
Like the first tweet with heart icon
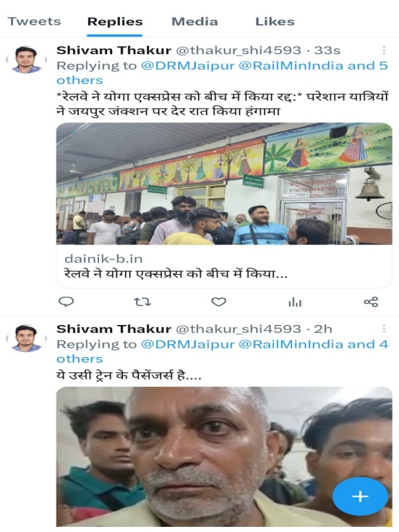click(x=218, y=302)
